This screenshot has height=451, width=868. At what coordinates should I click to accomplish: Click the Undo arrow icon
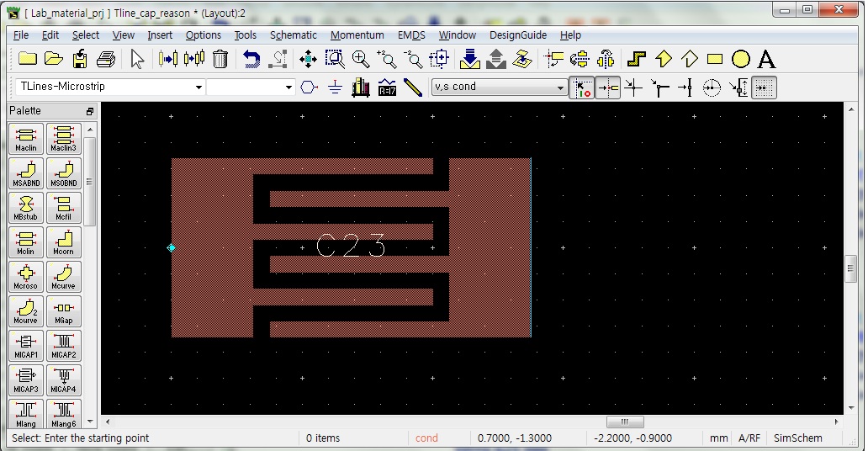[251, 59]
